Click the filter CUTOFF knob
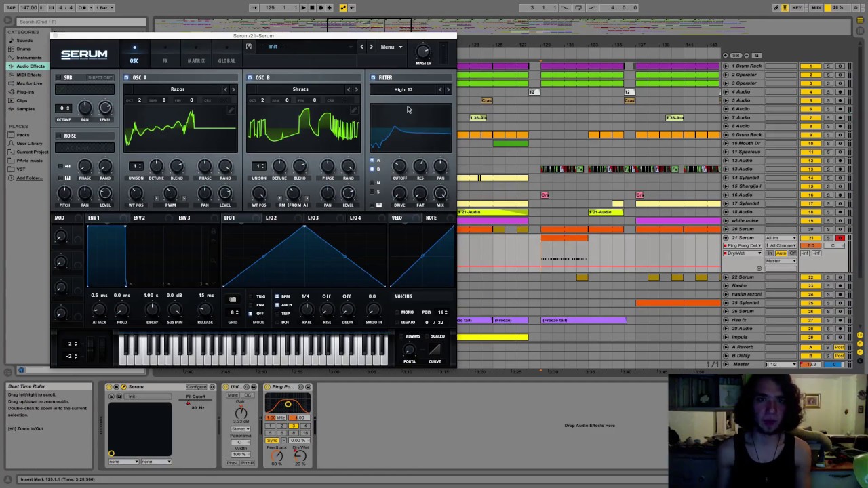Viewport: 868px width, 488px height. pos(399,166)
